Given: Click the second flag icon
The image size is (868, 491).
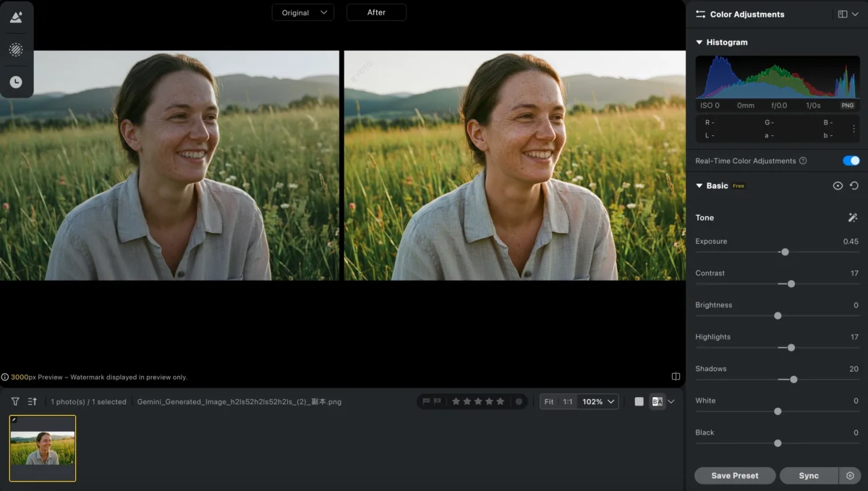Looking at the screenshot, I should click(x=438, y=401).
